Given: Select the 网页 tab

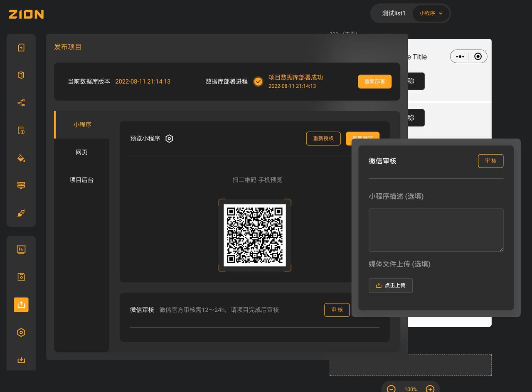Looking at the screenshot, I should [82, 152].
